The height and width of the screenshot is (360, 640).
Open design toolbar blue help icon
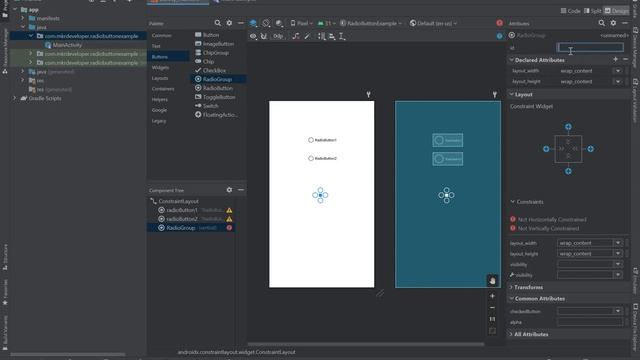tap(500, 36)
